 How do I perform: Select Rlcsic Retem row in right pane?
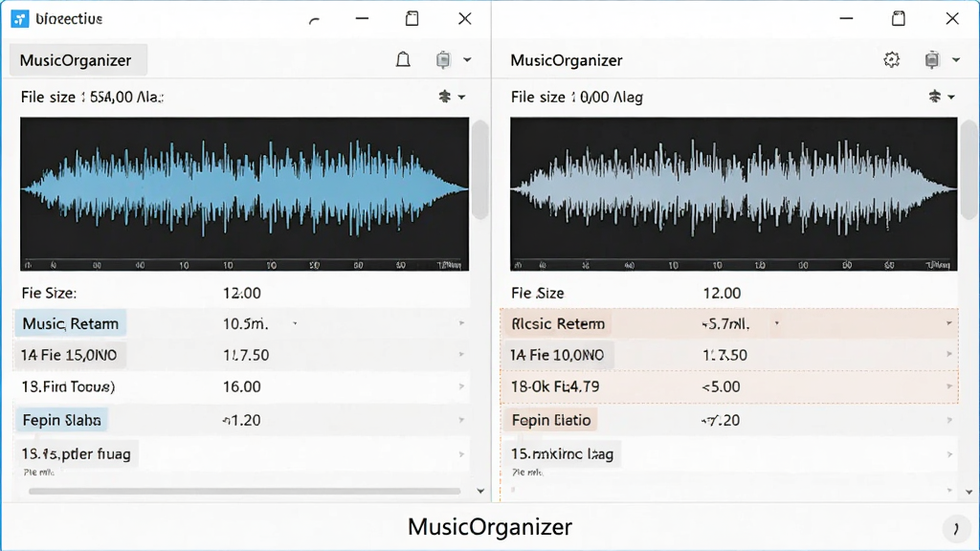click(729, 323)
